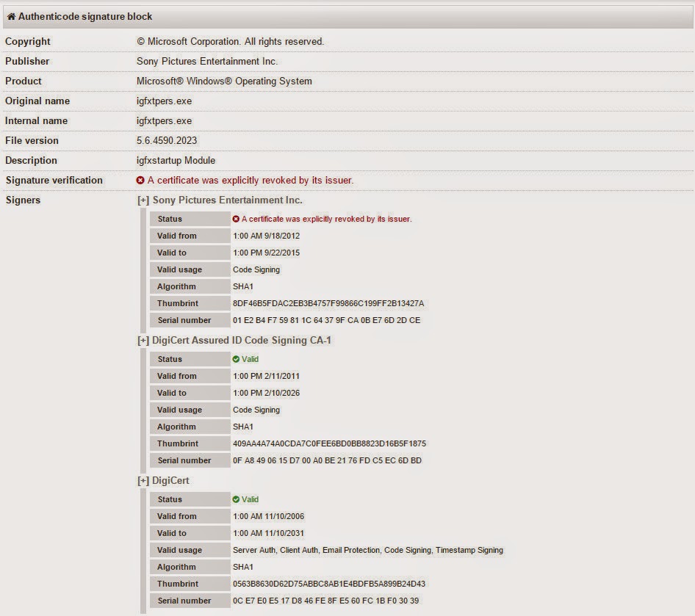Select Valid to 1:00 PM 2/10/2026

(267, 394)
